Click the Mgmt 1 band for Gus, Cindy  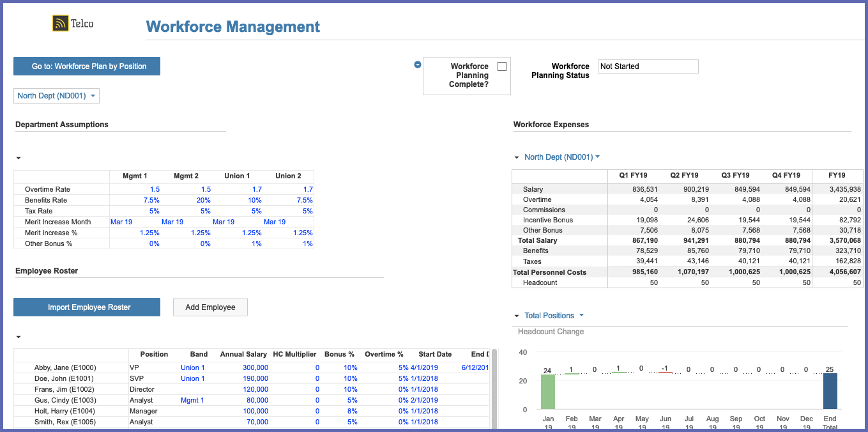pos(193,400)
